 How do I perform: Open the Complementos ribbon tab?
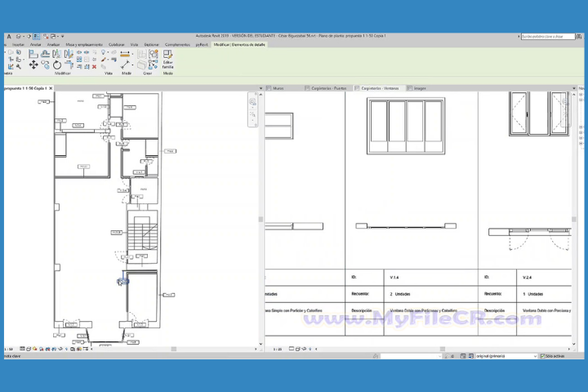177,45
